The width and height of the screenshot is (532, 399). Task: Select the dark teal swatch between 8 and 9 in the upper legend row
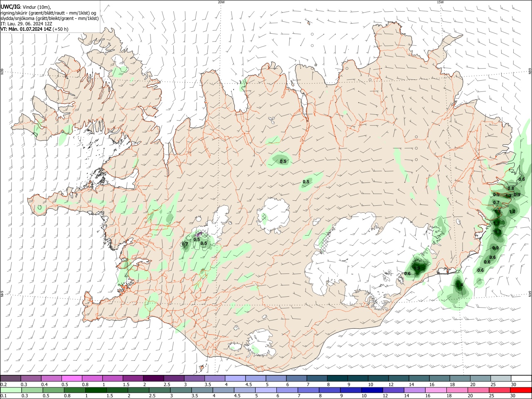[337, 378]
